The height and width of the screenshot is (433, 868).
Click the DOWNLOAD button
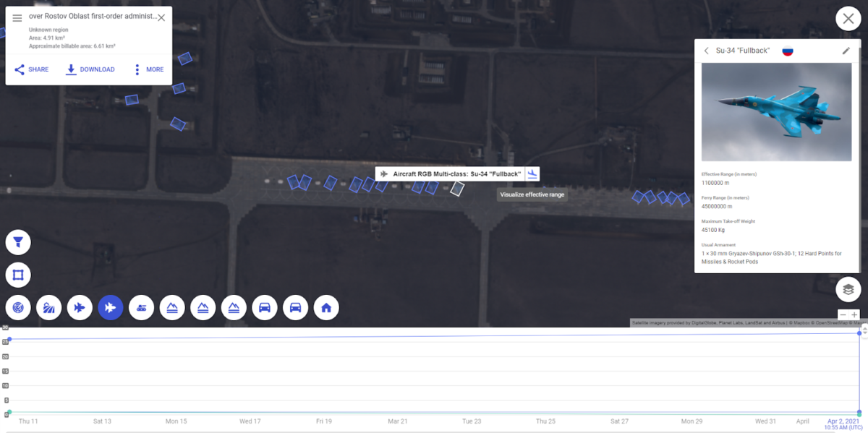(90, 69)
